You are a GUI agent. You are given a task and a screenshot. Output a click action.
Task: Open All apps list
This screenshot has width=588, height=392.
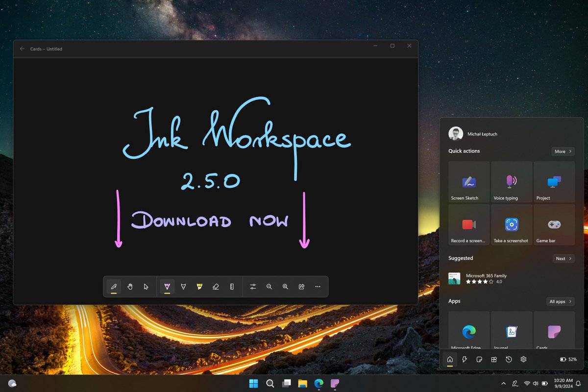coord(561,302)
